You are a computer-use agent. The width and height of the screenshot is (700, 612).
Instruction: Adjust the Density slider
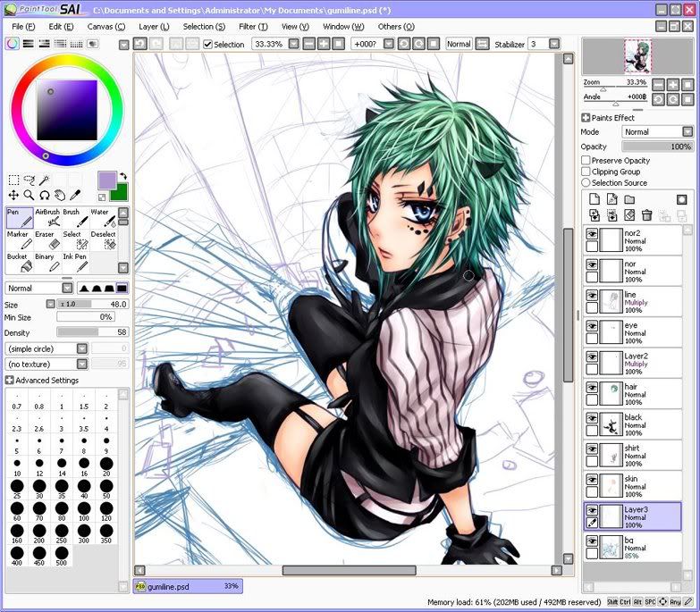click(93, 332)
